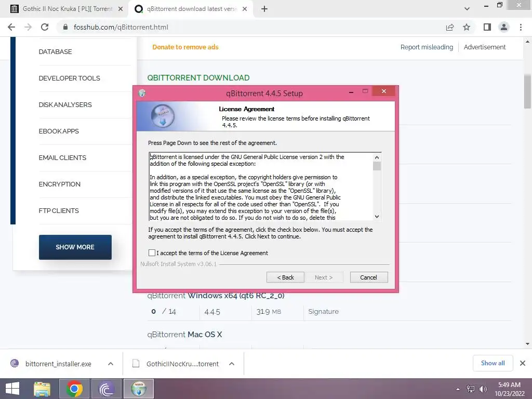Open DISK ANALYSERS category
This screenshot has height=399, width=532.
65,104
